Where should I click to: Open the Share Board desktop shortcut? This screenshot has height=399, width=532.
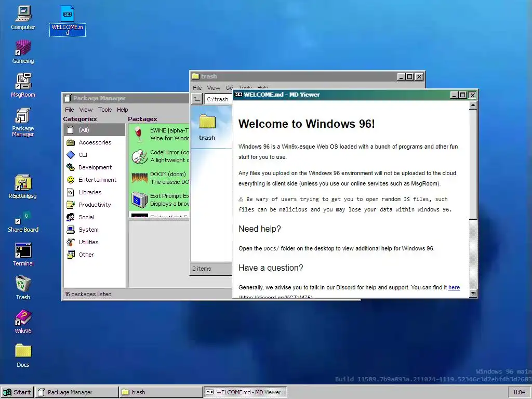point(23,220)
